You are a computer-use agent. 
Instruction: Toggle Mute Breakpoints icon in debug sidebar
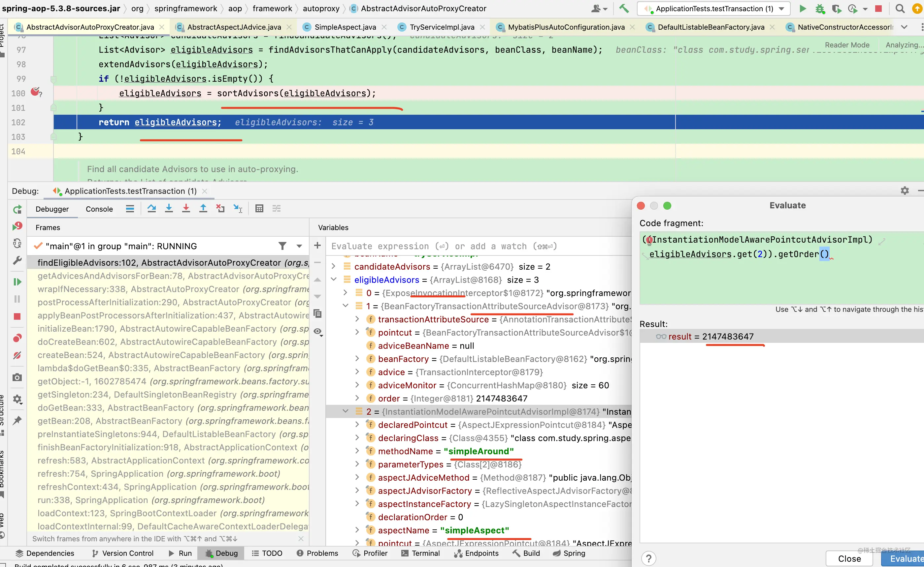pos(17,355)
